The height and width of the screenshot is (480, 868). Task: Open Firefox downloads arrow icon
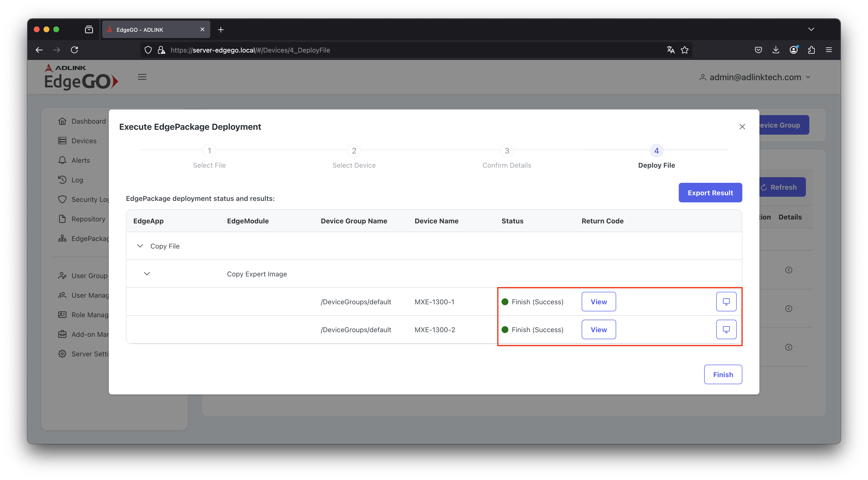(776, 50)
